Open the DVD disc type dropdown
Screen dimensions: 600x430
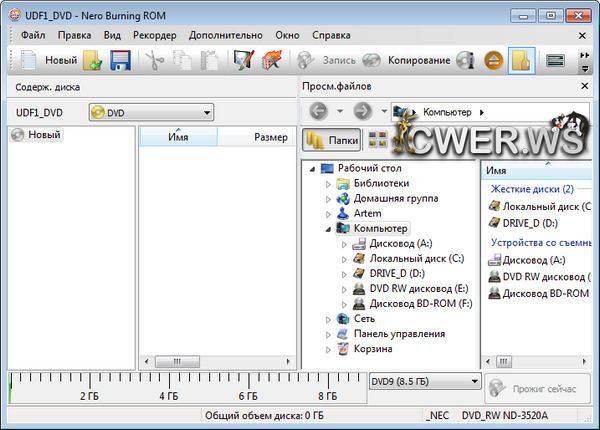coord(151,112)
